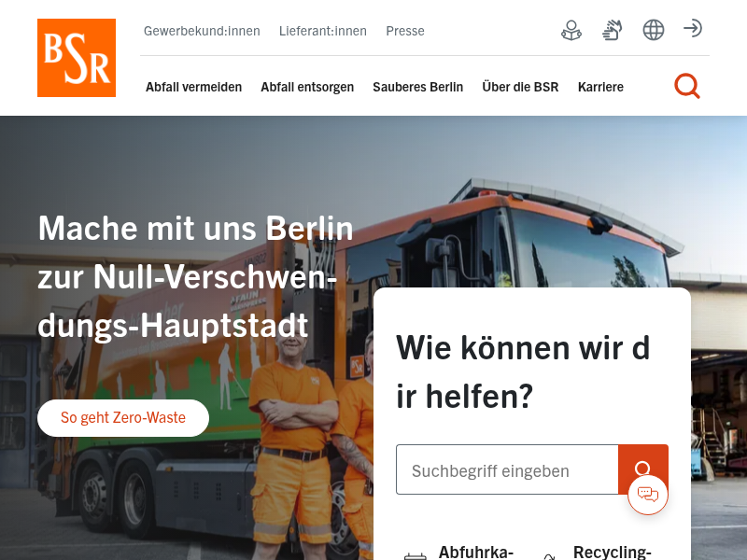The image size is (747, 560).
Task: Open the chat bubble widget
Action: coord(648,495)
